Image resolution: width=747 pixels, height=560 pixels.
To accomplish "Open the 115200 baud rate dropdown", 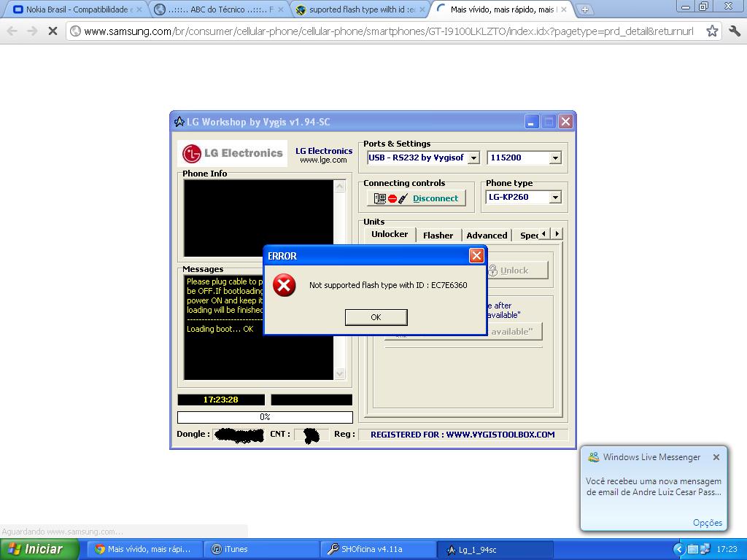I will (x=555, y=157).
